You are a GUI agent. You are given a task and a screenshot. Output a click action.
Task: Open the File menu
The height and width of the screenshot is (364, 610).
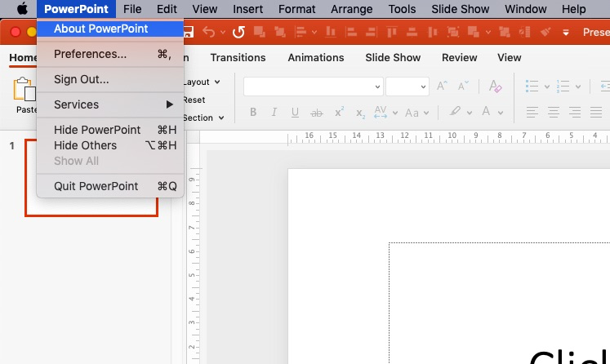point(132,9)
